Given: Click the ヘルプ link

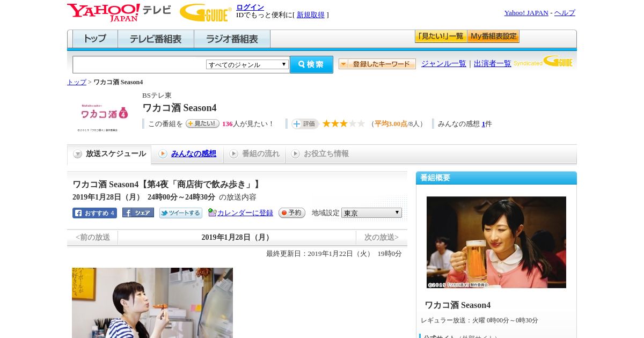Looking at the screenshot, I should pos(565,13).
